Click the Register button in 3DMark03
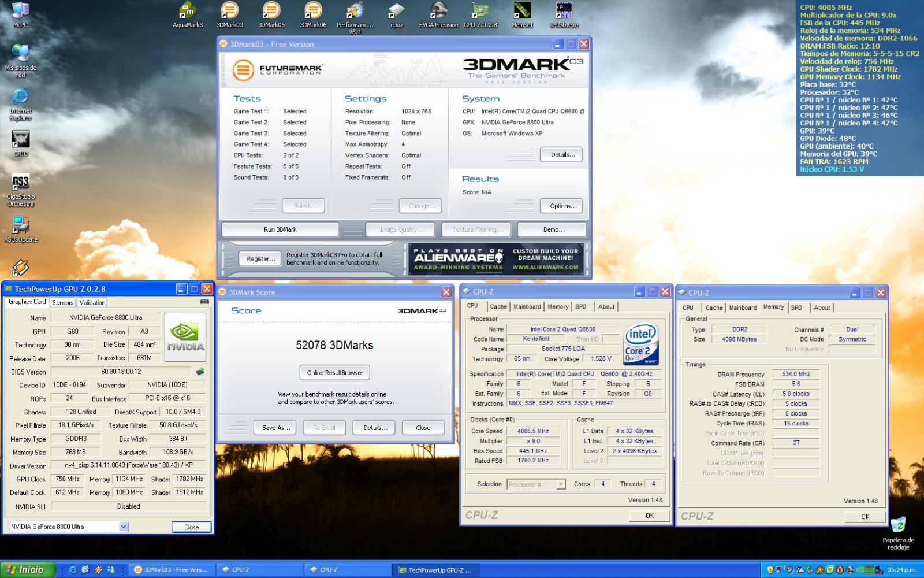The height and width of the screenshot is (578, 924). point(260,258)
